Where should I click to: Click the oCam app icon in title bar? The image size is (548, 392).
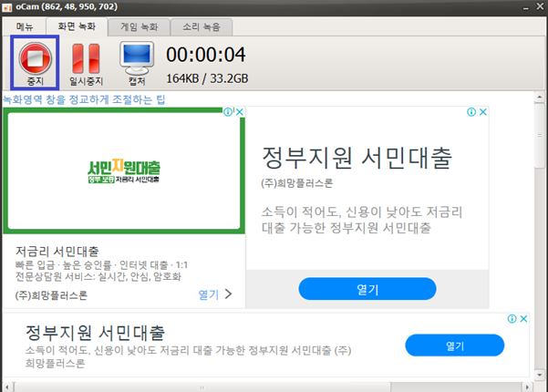point(7,7)
